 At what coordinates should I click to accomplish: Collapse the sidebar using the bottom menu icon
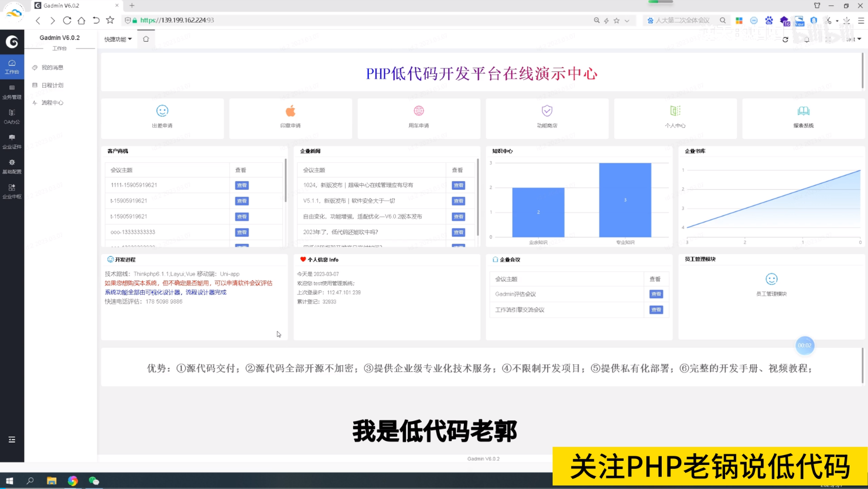click(x=12, y=439)
